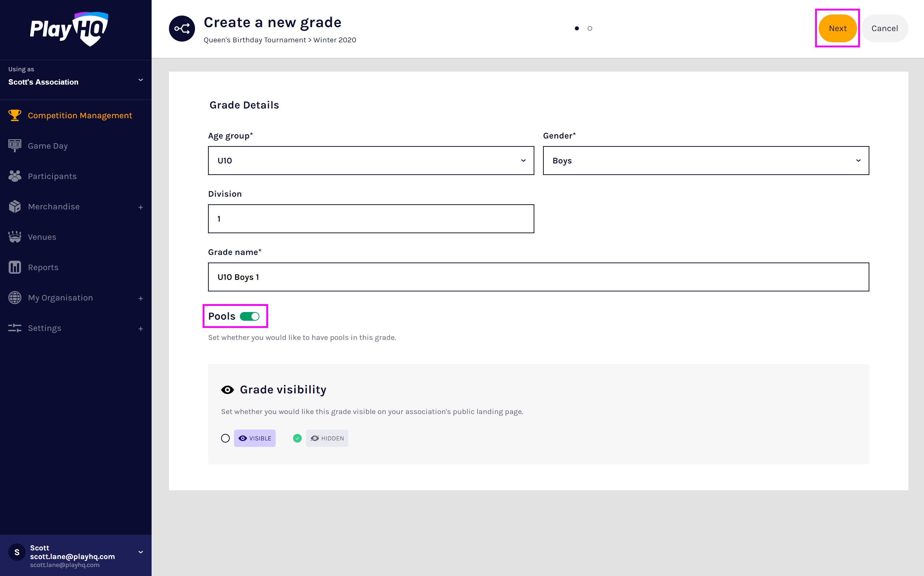Click the Reports chart icon

pos(15,268)
